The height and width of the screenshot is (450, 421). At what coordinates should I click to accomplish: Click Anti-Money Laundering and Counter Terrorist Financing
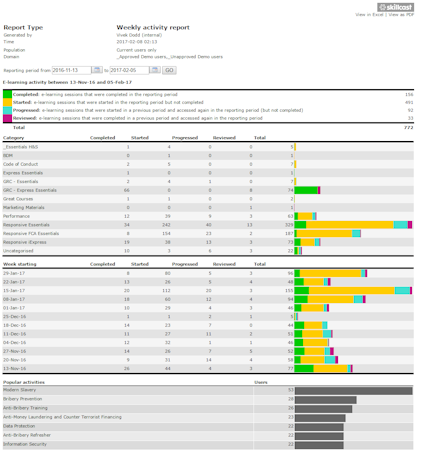(62, 417)
